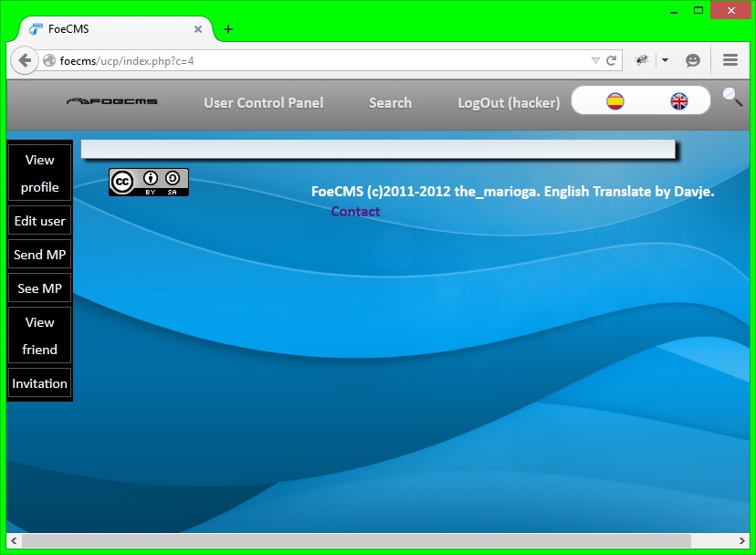Switch language with Spanish flag icon
This screenshot has width=756, height=555.
click(x=615, y=101)
